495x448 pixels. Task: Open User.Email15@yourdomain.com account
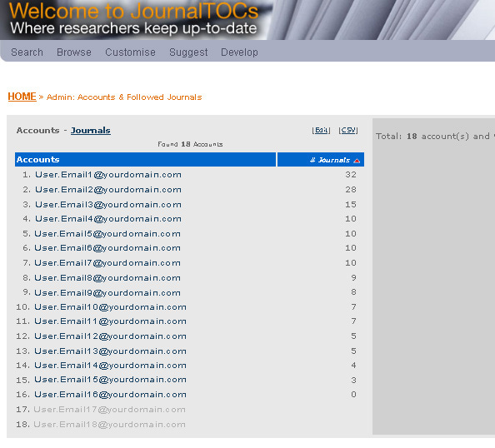click(111, 380)
